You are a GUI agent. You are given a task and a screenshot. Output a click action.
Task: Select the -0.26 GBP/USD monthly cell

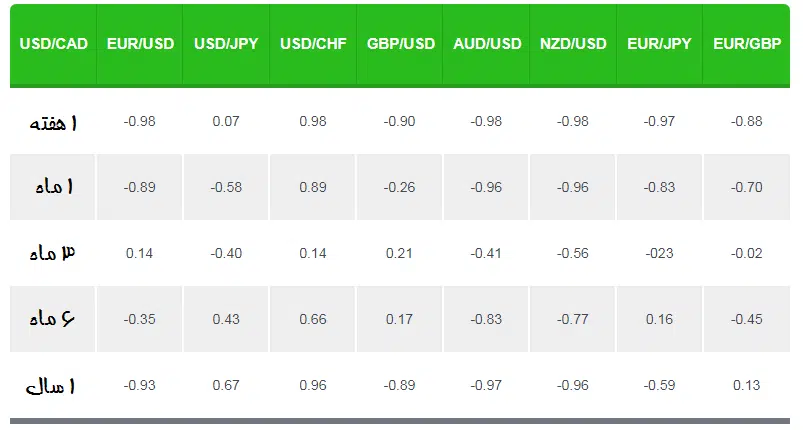399,187
